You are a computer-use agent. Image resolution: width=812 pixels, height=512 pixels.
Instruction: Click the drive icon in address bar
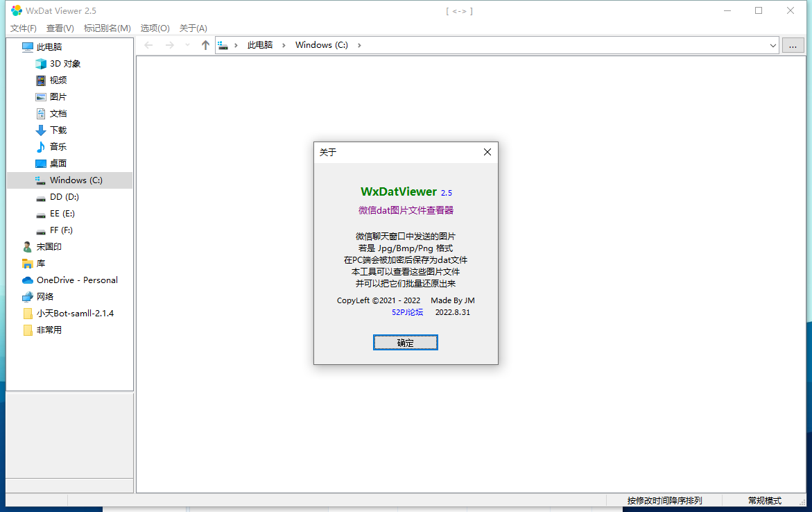point(223,45)
